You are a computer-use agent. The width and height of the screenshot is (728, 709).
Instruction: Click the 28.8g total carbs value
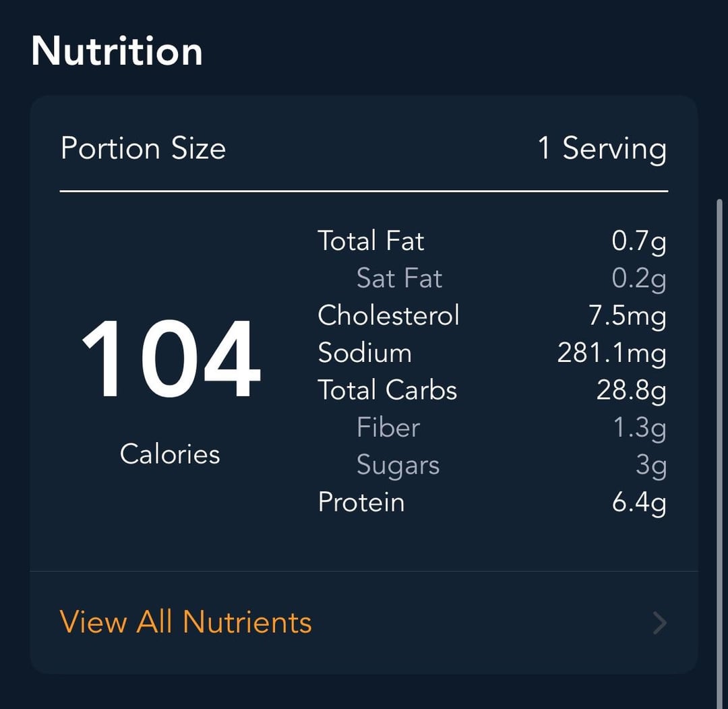(x=632, y=391)
